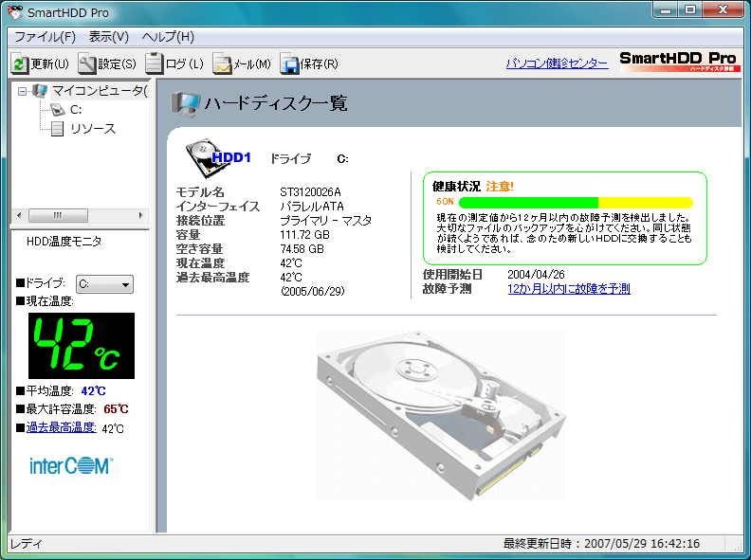Close the SmartHDD Pro window
751x560 pixels.
click(x=724, y=9)
